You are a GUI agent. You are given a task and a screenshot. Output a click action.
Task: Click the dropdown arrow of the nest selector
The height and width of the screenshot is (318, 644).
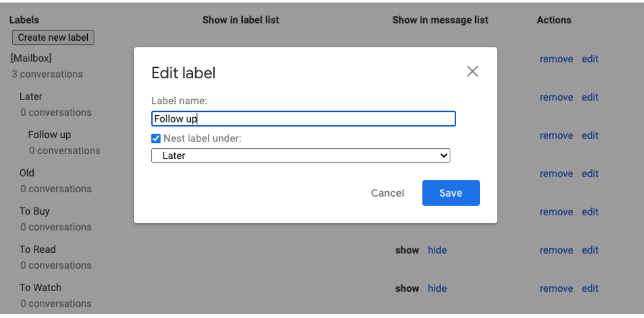pos(443,156)
